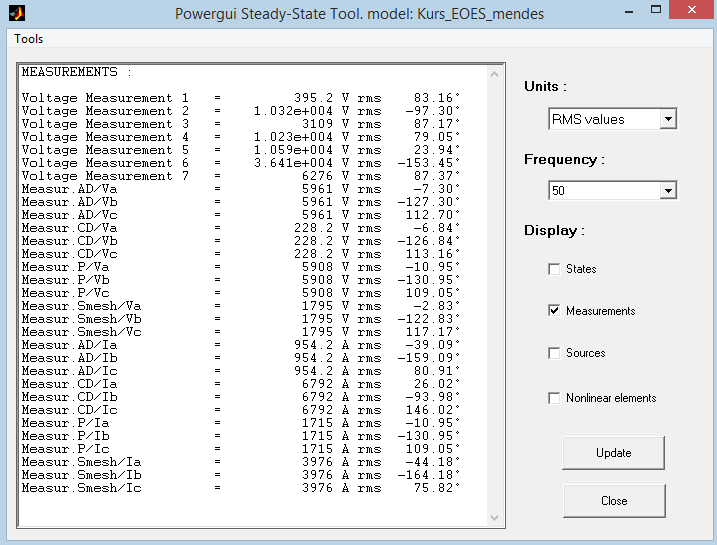Screen dimensions: 717x545
Task: Select the Voltage Measurement 6 row
Action: [x=241, y=163]
